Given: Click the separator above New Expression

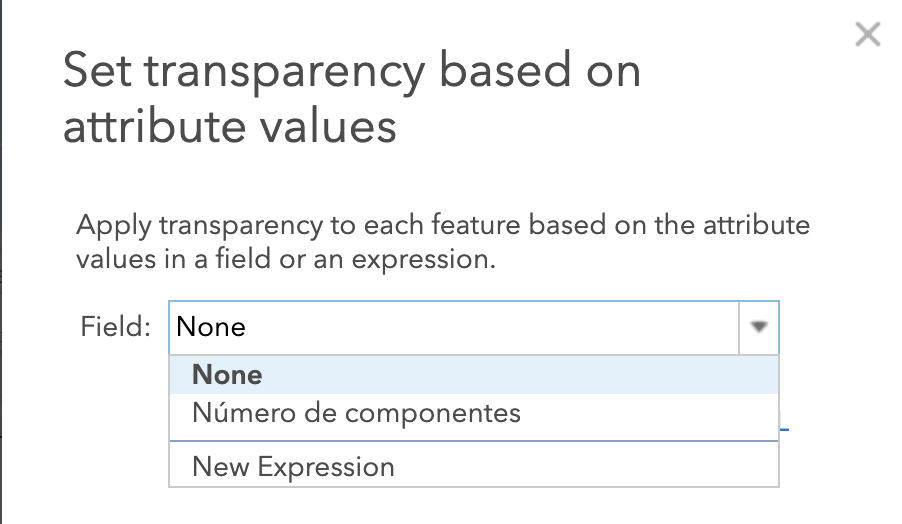Looking at the screenshot, I should 474,441.
